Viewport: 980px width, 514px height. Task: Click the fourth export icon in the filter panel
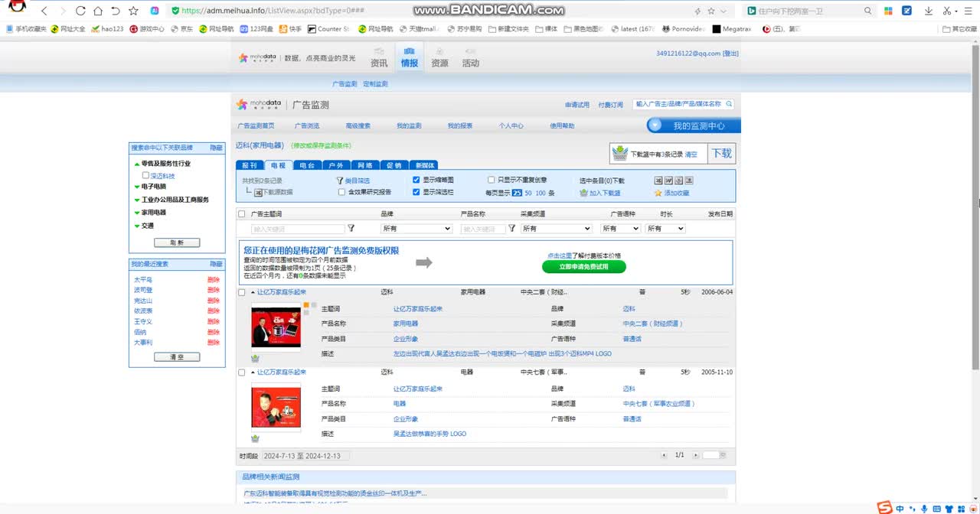[x=688, y=181]
